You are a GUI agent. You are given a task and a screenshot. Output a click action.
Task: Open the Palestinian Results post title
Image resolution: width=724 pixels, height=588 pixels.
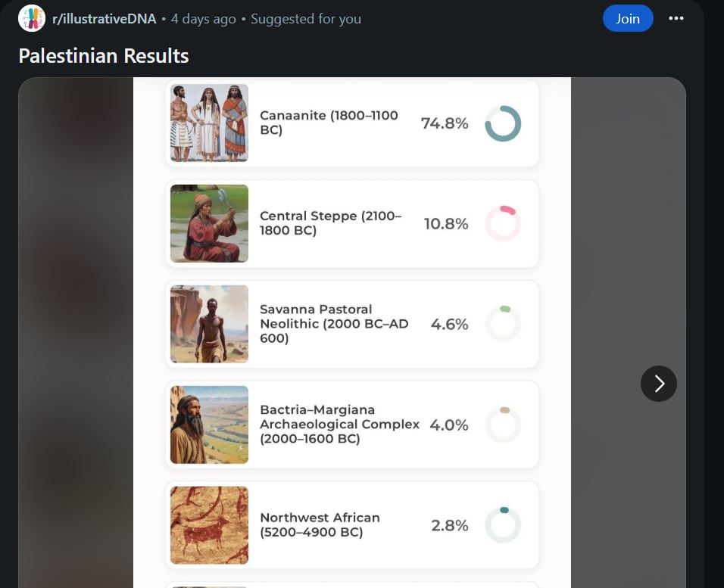(104, 55)
